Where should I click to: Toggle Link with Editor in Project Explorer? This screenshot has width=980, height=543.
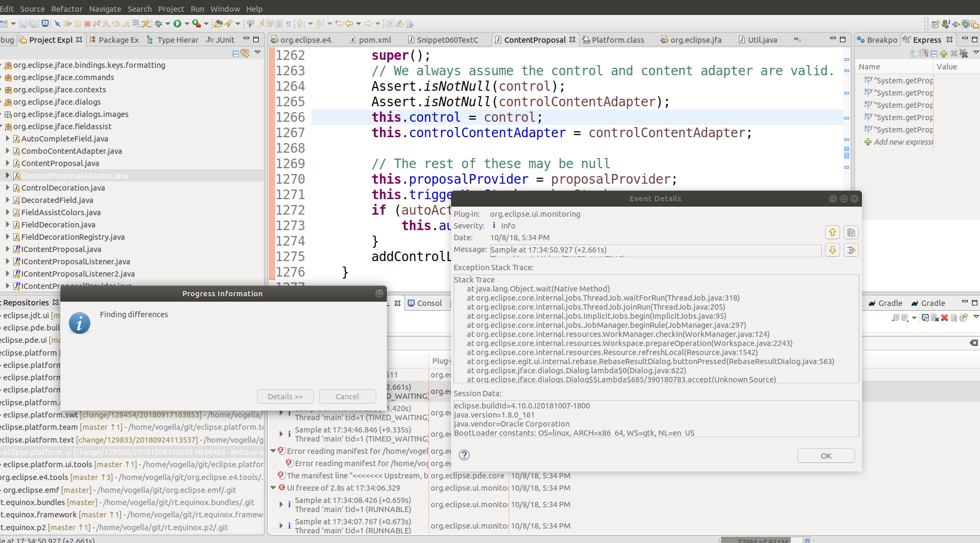[x=245, y=53]
